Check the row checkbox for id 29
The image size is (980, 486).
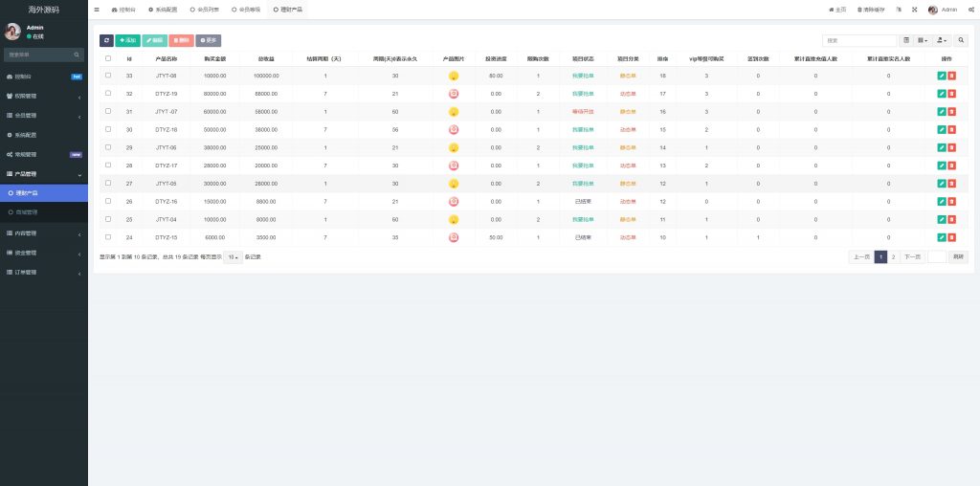click(108, 146)
